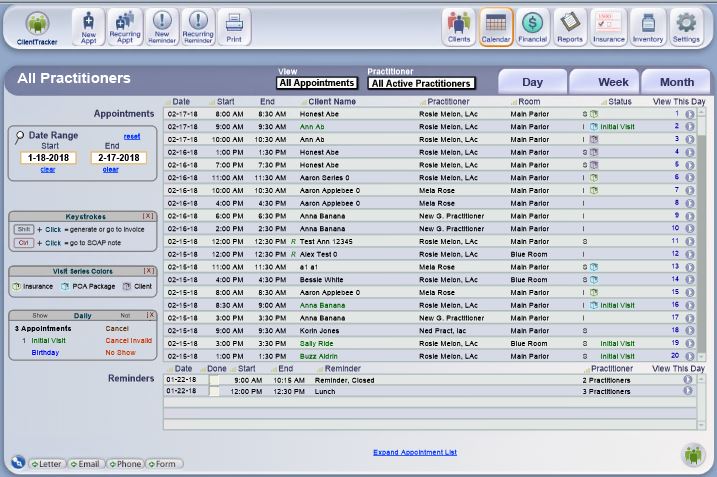Clear the Start date

48,169
